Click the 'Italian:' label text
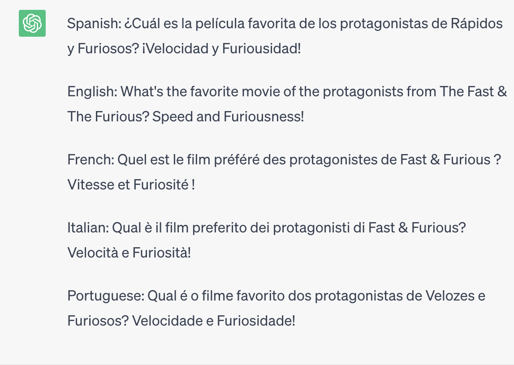 point(88,228)
